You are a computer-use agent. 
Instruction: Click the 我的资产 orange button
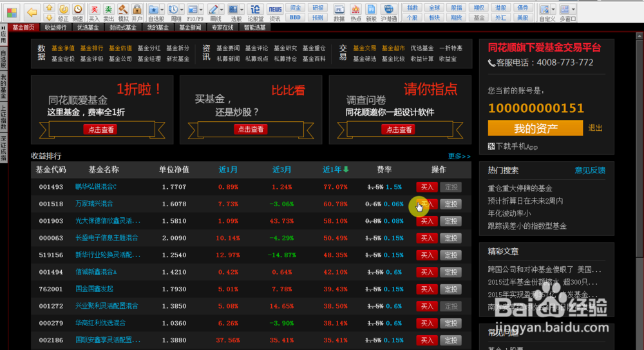[535, 128]
